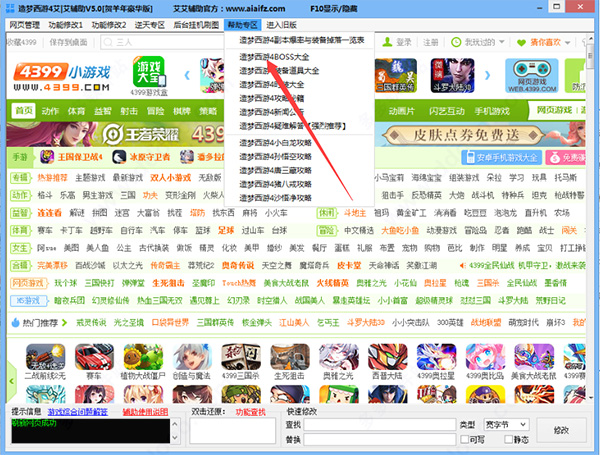Open the 后台挂机刷图 menu
The image size is (600, 455).
(x=196, y=25)
